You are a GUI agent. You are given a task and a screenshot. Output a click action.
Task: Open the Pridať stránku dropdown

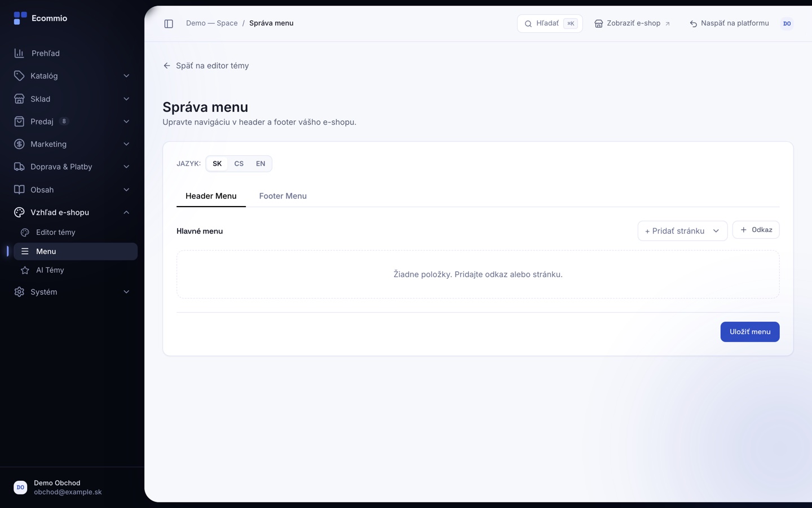(682, 231)
